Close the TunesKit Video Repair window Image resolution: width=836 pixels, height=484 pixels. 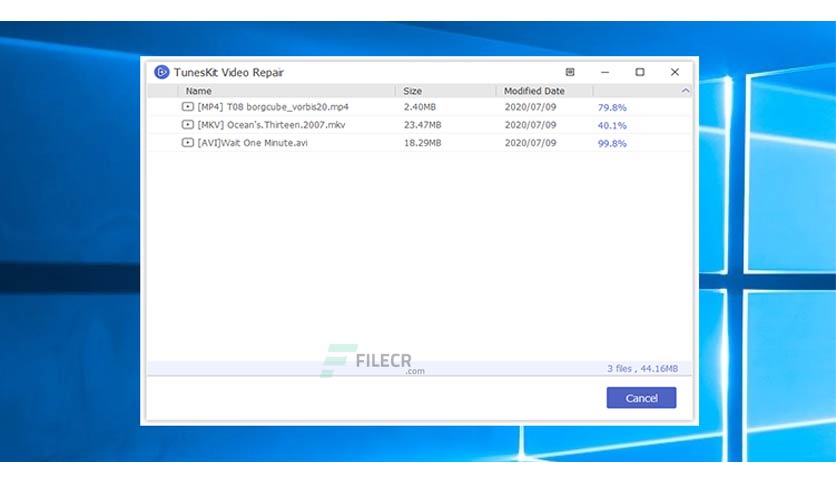pyautogui.click(x=675, y=72)
